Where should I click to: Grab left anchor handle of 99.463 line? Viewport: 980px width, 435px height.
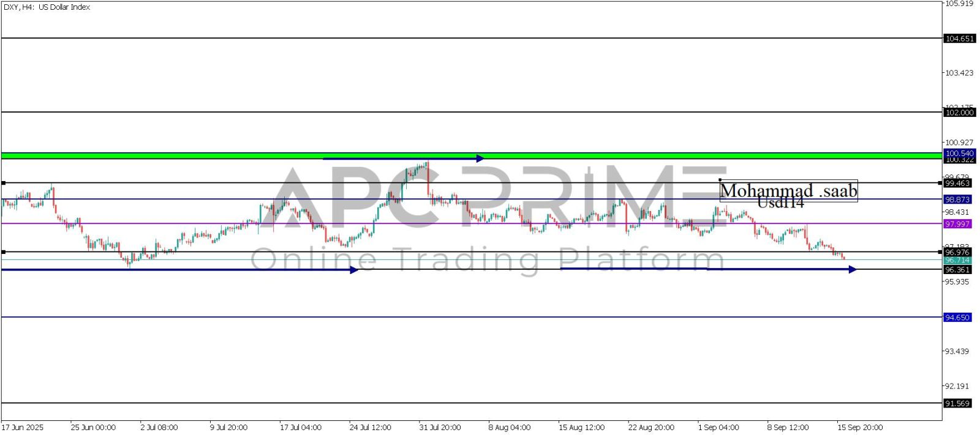coord(4,183)
